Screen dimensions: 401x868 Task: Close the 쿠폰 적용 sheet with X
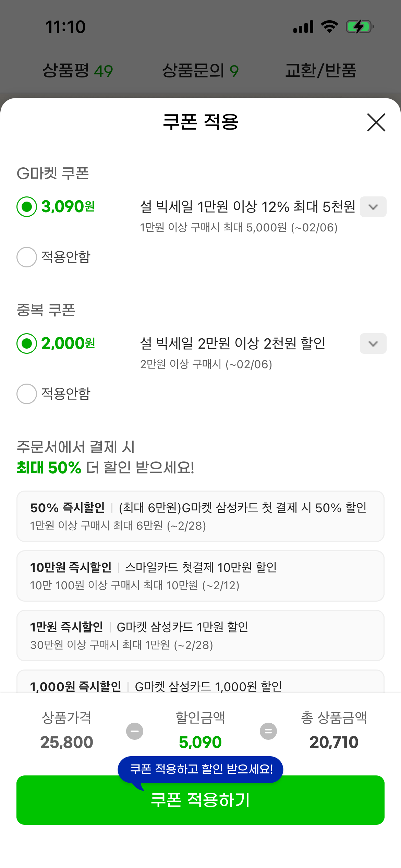coord(376,122)
